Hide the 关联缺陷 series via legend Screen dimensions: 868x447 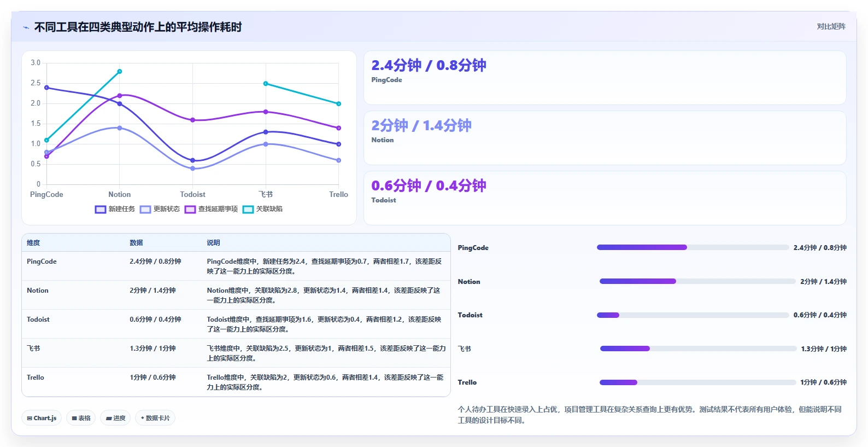263,209
